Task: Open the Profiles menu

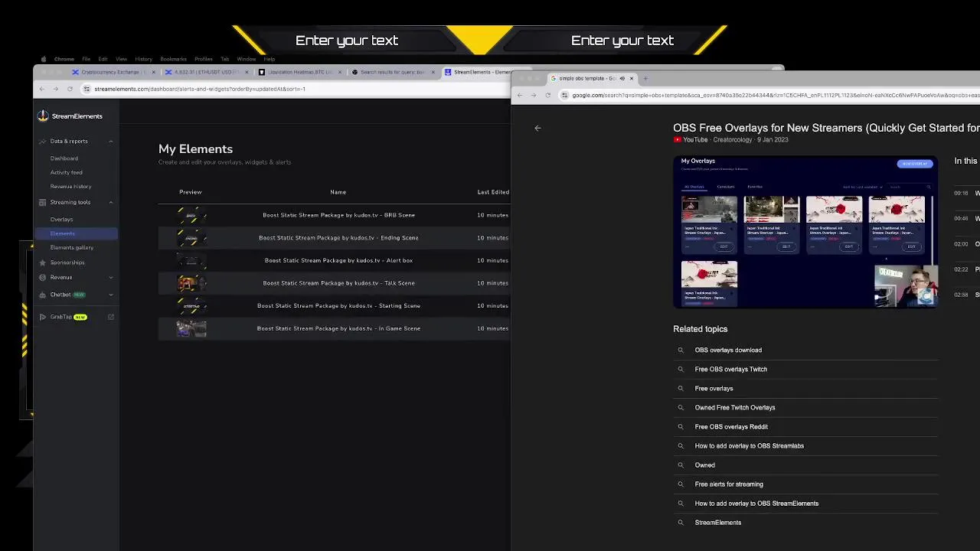Action: coord(204,59)
